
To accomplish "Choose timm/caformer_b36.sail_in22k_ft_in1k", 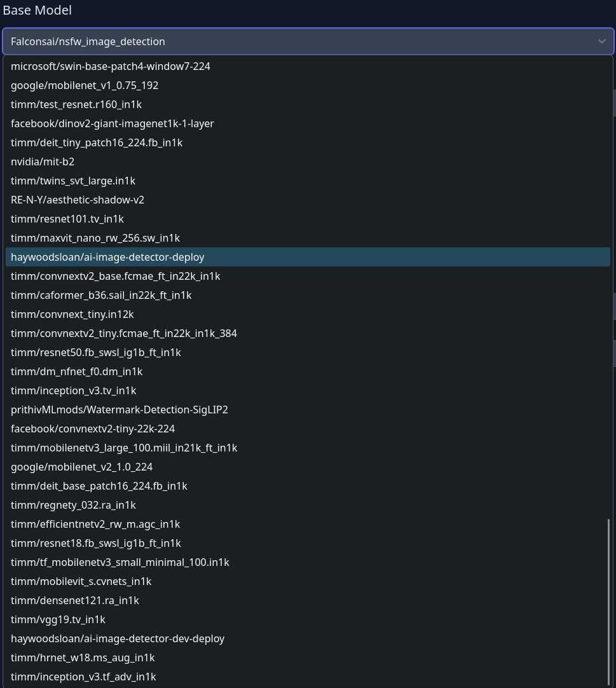I will pyautogui.click(x=308, y=295).
